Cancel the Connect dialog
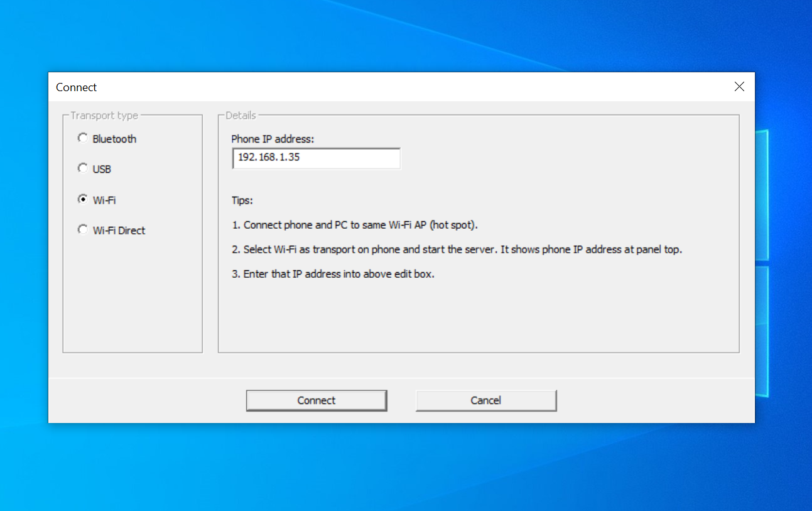The height and width of the screenshot is (511, 812). (486, 400)
